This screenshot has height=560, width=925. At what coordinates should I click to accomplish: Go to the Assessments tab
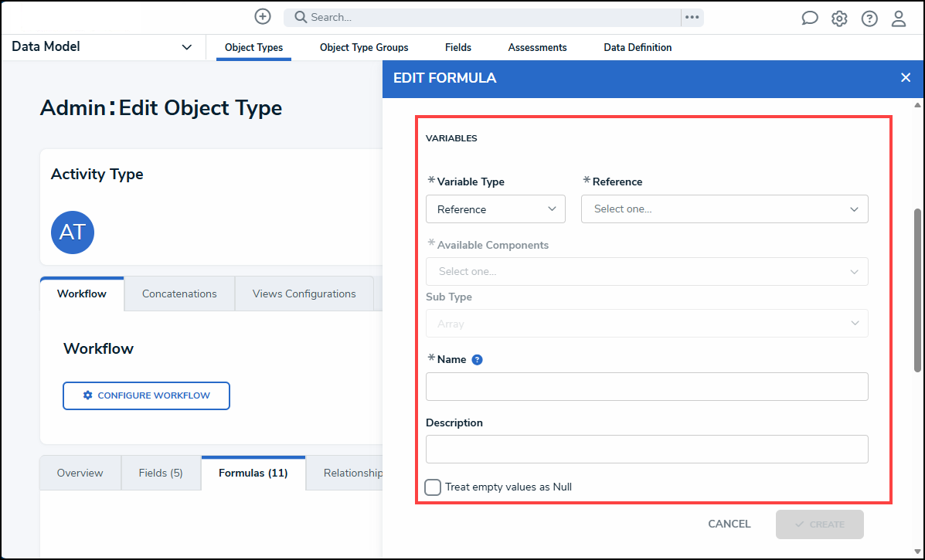[x=537, y=47]
